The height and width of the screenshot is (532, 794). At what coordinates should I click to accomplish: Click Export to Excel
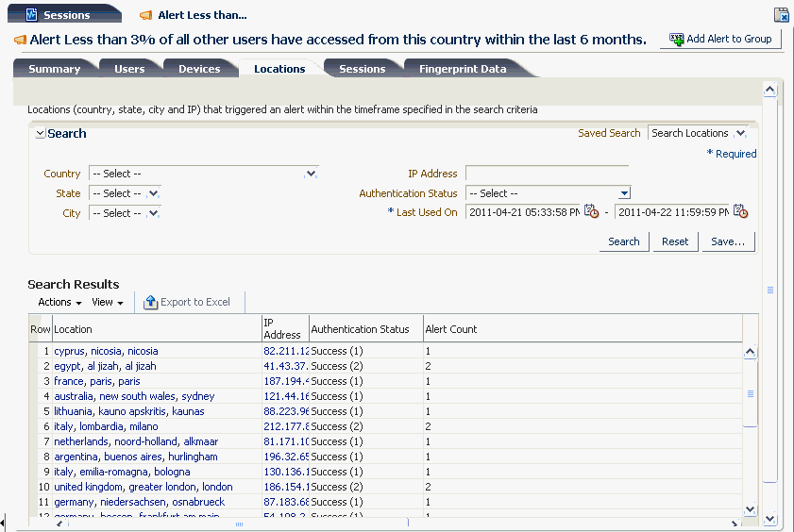[x=187, y=302]
